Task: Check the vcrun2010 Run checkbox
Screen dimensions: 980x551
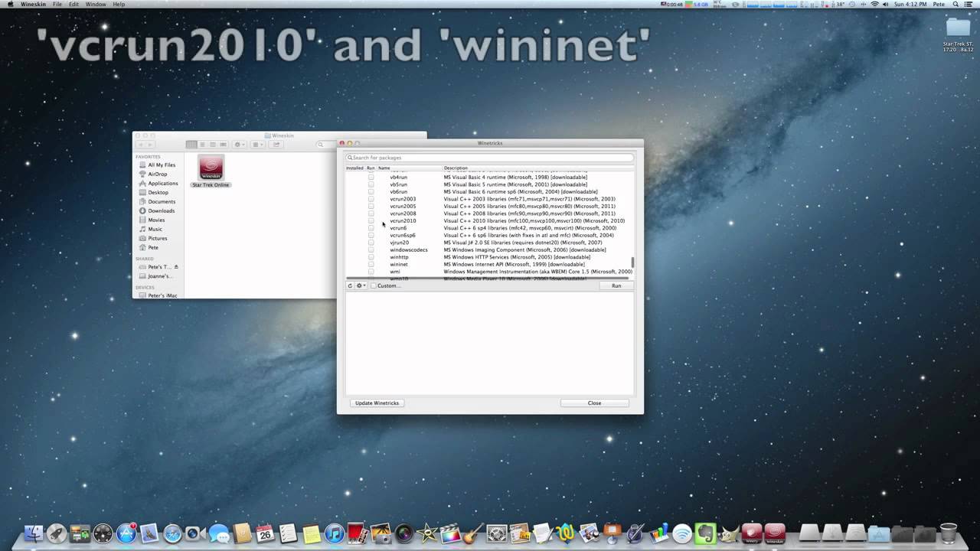Action: tap(371, 221)
